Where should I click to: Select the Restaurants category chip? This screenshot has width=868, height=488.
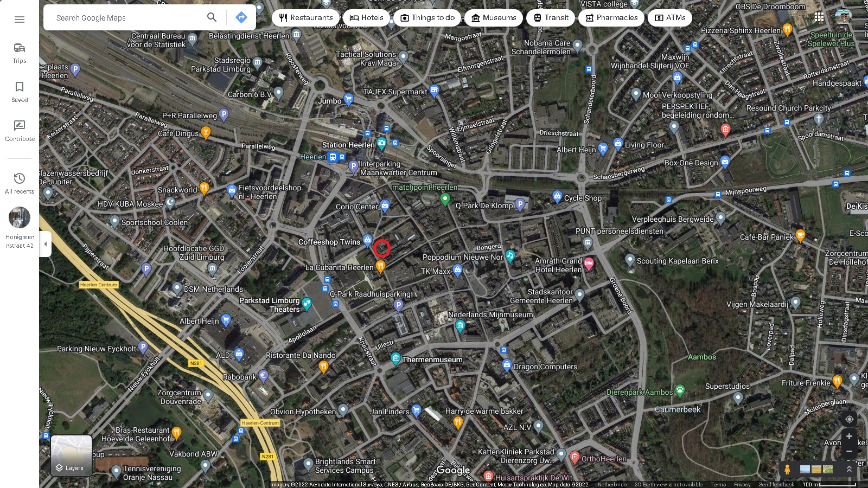click(x=306, y=18)
